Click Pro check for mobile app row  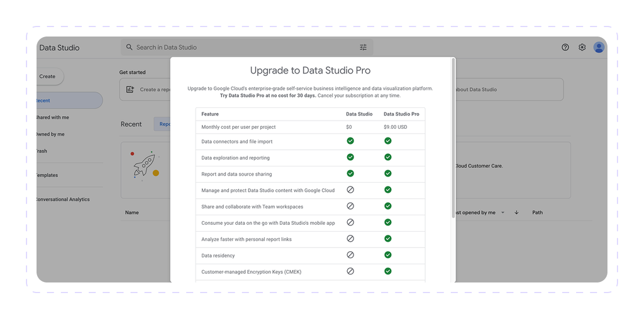tap(387, 222)
